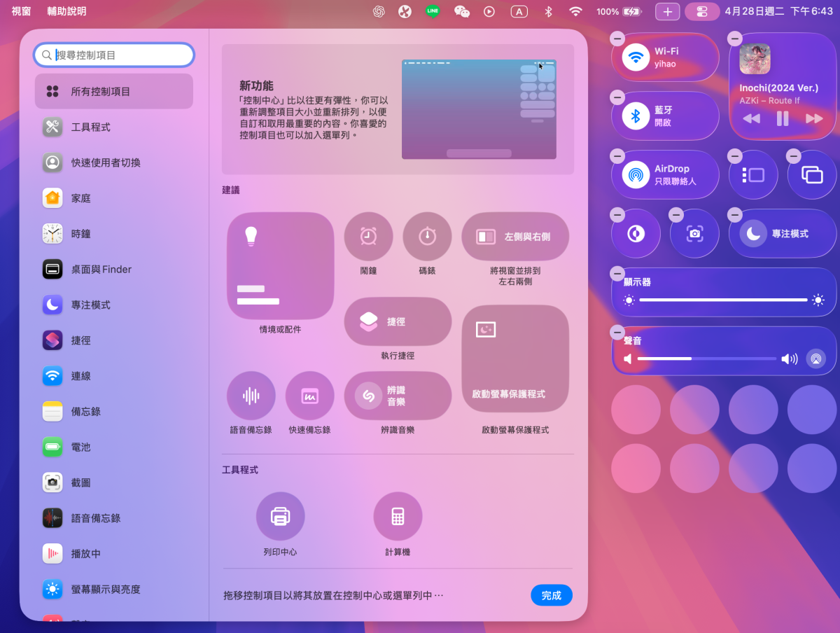Click the plus add-control menu bar button
840x633 pixels.
667,11
